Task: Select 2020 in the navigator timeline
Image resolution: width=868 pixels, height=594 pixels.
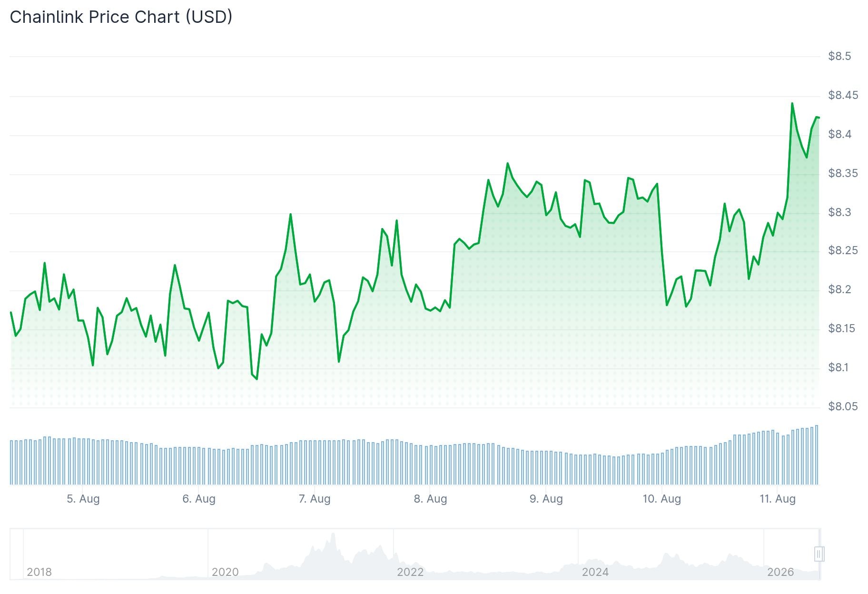Action: tap(225, 572)
